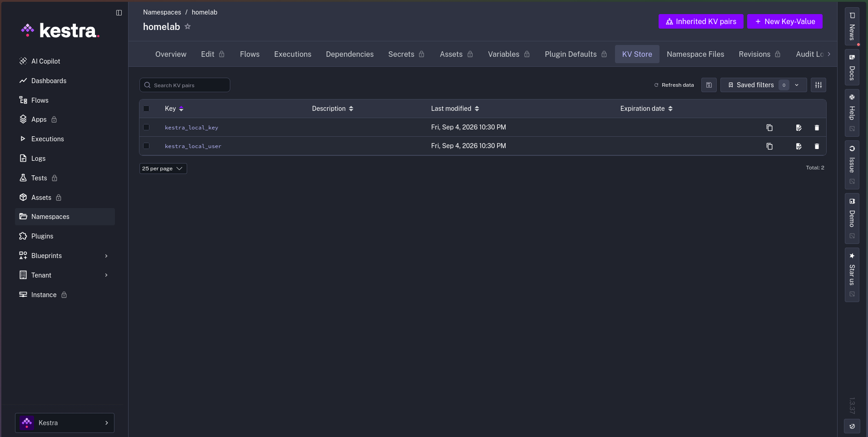Open the Demo side link
Image resolution: width=868 pixels, height=437 pixels.
point(852,218)
